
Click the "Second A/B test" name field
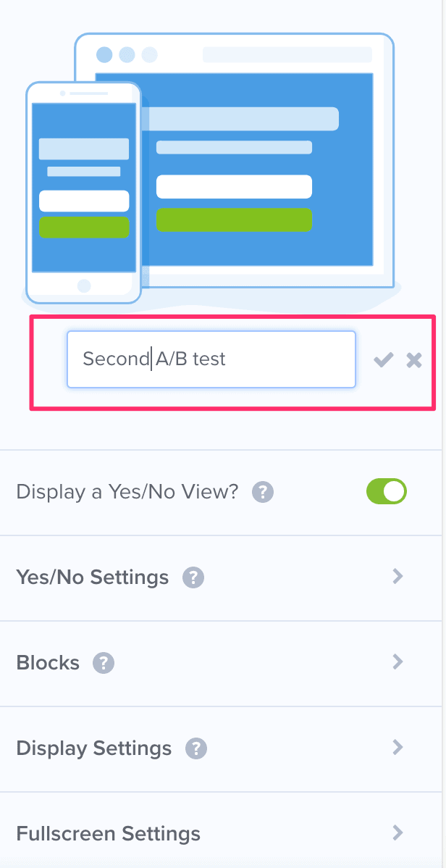tap(211, 359)
